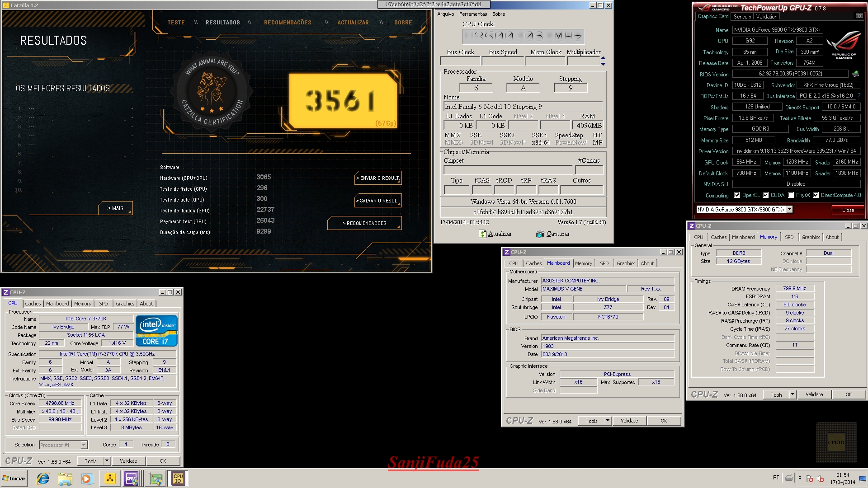This screenshot has height=488, width=868.
Task: Open the RECOMENDACÕES tab in Catzilla
Action: [288, 23]
